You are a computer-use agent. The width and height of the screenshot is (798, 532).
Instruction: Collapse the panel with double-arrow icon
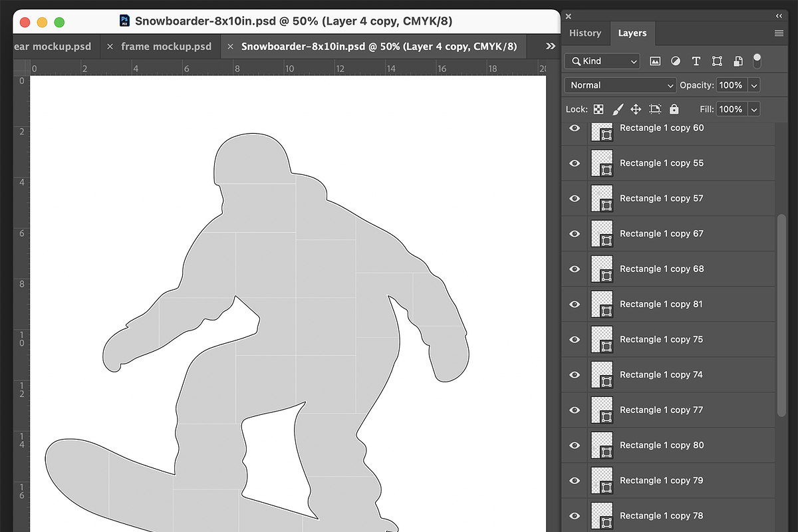(779, 16)
